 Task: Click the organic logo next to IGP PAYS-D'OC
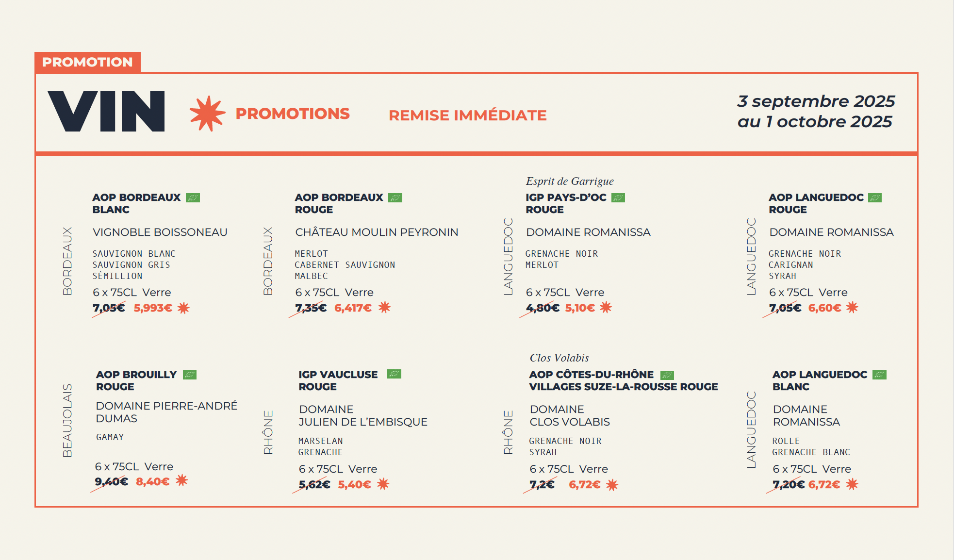pyautogui.click(x=618, y=198)
